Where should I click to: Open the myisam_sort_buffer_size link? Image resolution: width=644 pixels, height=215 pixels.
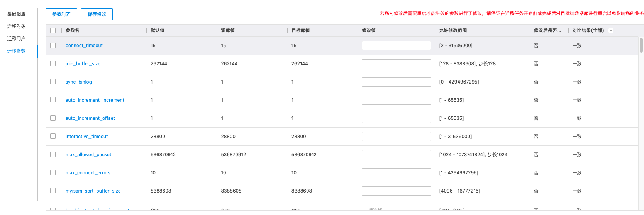[93, 191]
